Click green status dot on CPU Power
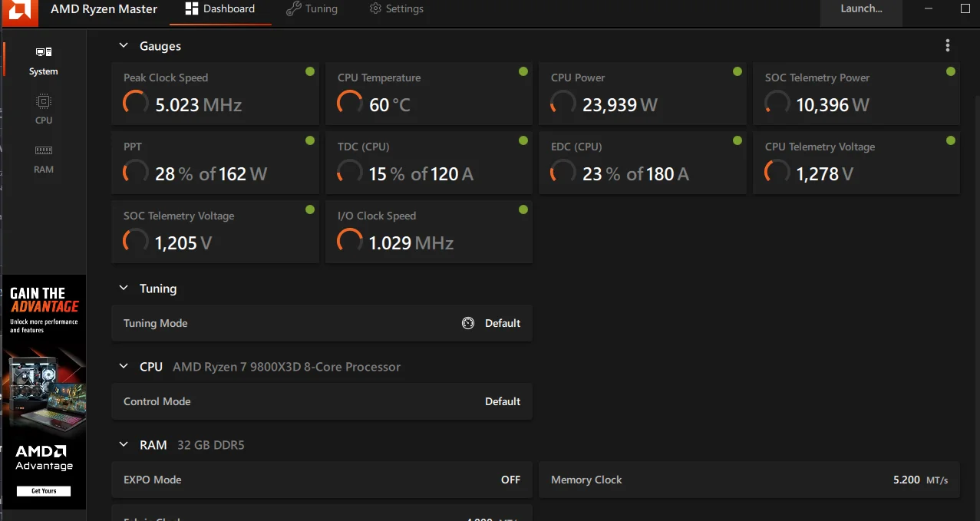This screenshot has height=521, width=980. coord(737,71)
